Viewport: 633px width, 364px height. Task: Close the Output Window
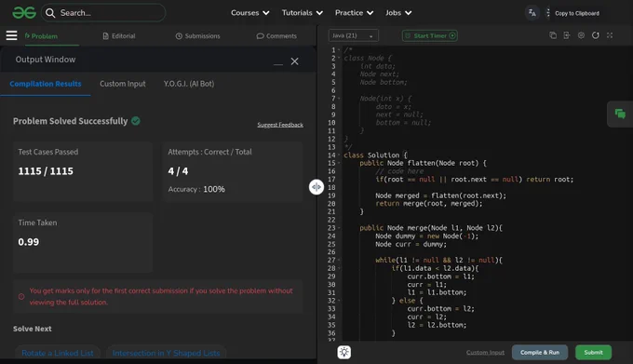point(295,61)
